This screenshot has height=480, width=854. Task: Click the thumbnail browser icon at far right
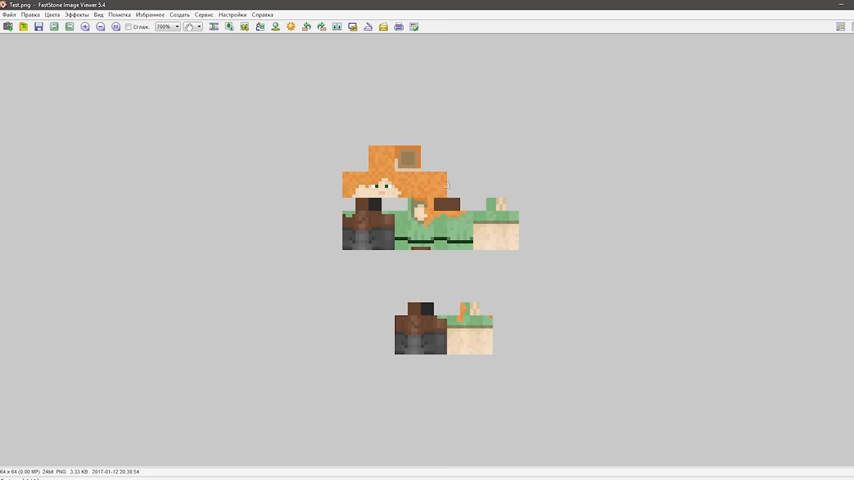tap(840, 27)
